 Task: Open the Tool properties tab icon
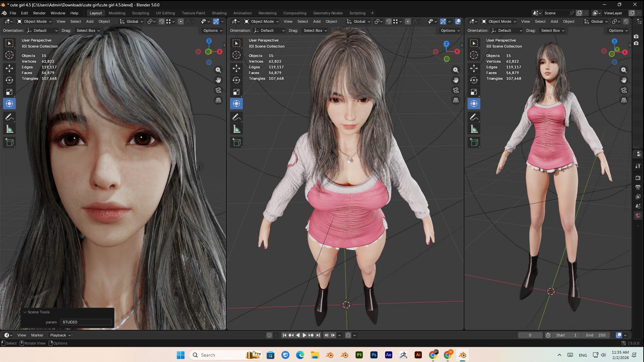(x=638, y=166)
